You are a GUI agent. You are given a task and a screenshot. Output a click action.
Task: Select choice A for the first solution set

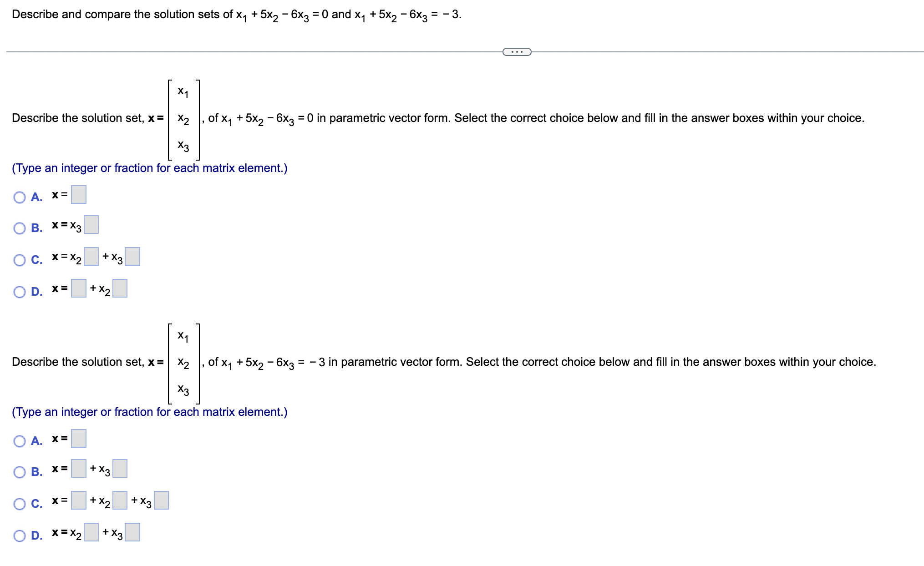pyautogui.click(x=20, y=197)
